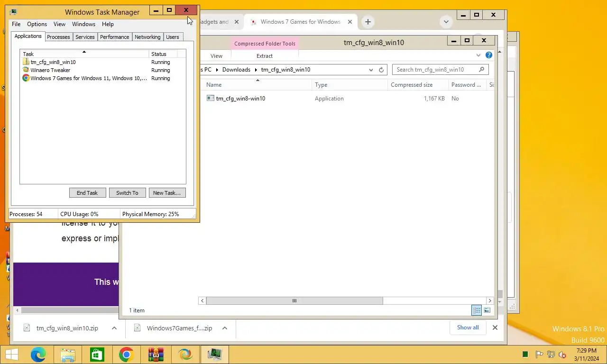The width and height of the screenshot is (607, 364).
Task: Click the Switch To button
Action: 127,193
